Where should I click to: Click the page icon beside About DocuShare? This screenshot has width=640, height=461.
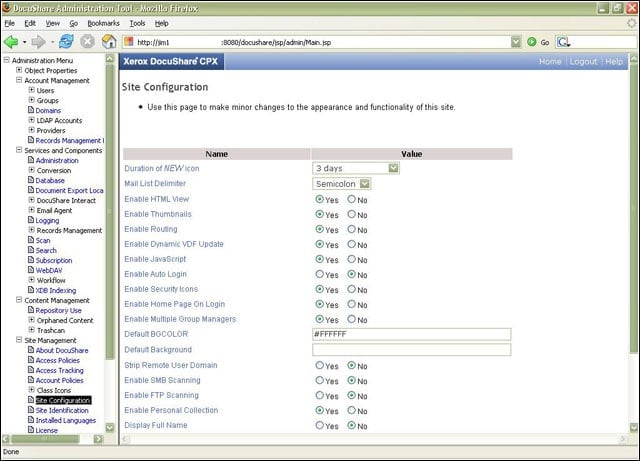click(x=31, y=350)
